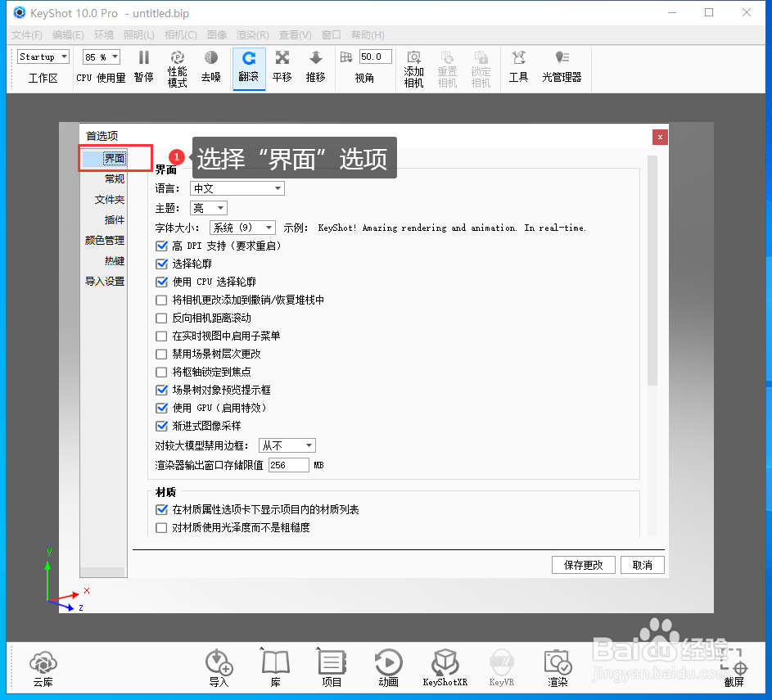Click the 动画 (Animation) icon
Screen dimensions: 772x700
(388, 663)
